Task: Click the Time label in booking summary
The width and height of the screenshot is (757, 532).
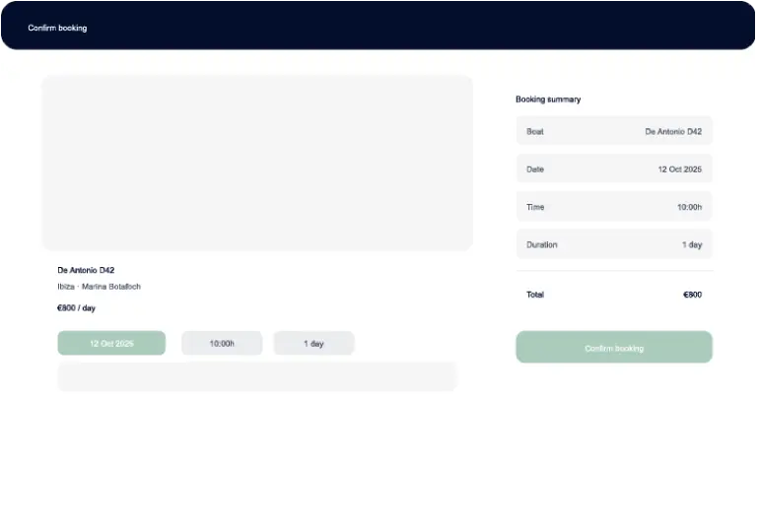Action: (535, 207)
